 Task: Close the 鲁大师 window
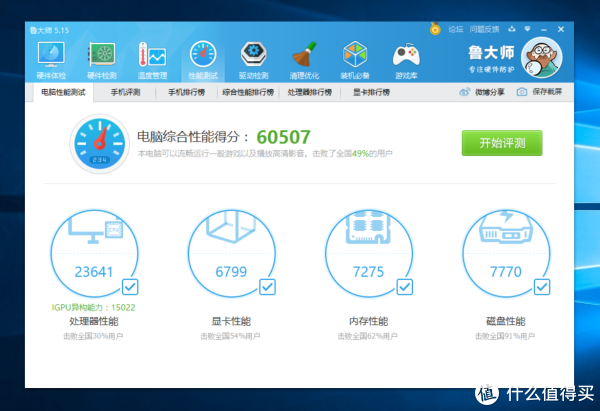click(561, 29)
